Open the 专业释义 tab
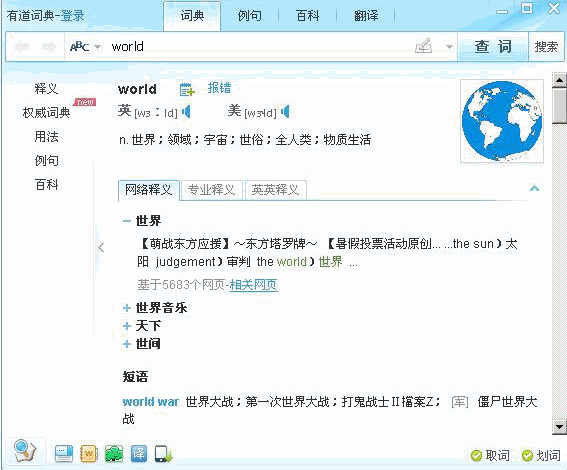The width and height of the screenshot is (567, 470). (x=212, y=189)
